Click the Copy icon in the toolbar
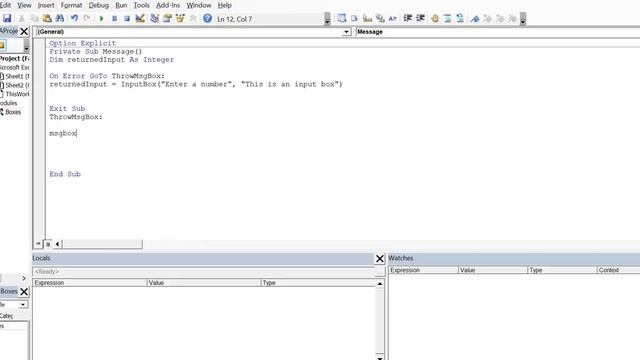The image size is (640, 360). tap(34, 18)
